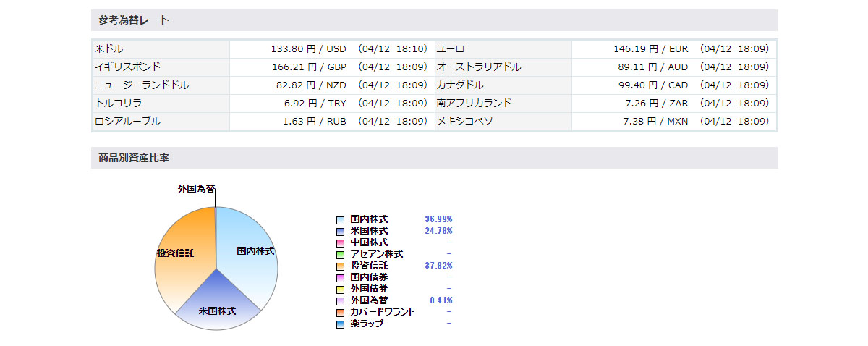Click the ユーロ rate 146.19 円 / EUR
Screen dimensions: 868x346
tap(649, 49)
